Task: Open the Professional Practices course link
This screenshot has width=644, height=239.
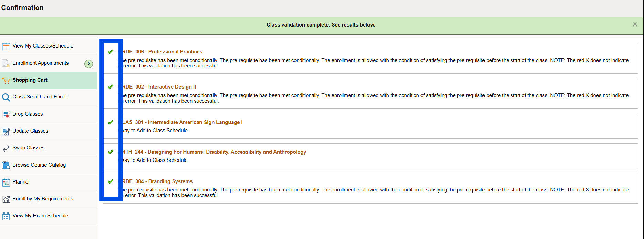Action: 175,52
